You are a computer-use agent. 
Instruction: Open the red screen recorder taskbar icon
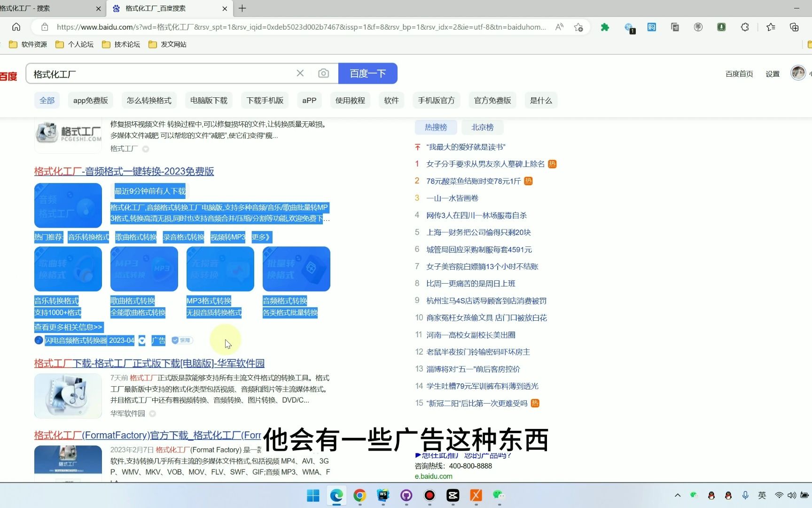429,495
